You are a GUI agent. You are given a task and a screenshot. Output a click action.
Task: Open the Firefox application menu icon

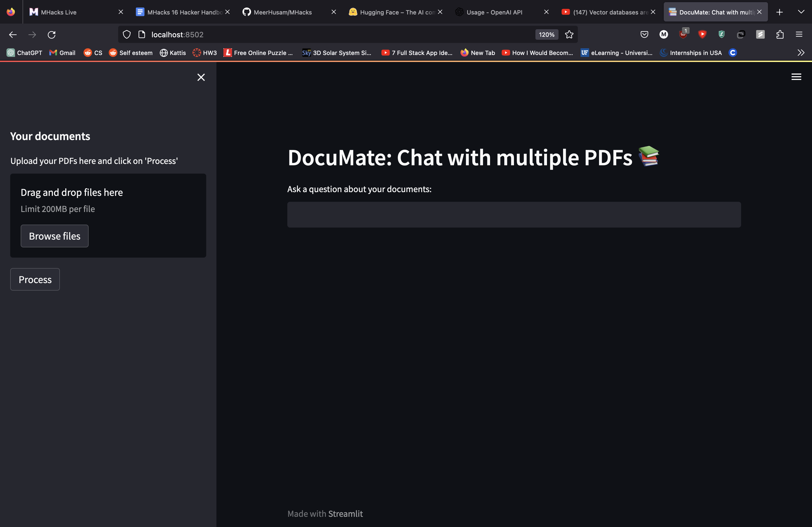(x=799, y=34)
